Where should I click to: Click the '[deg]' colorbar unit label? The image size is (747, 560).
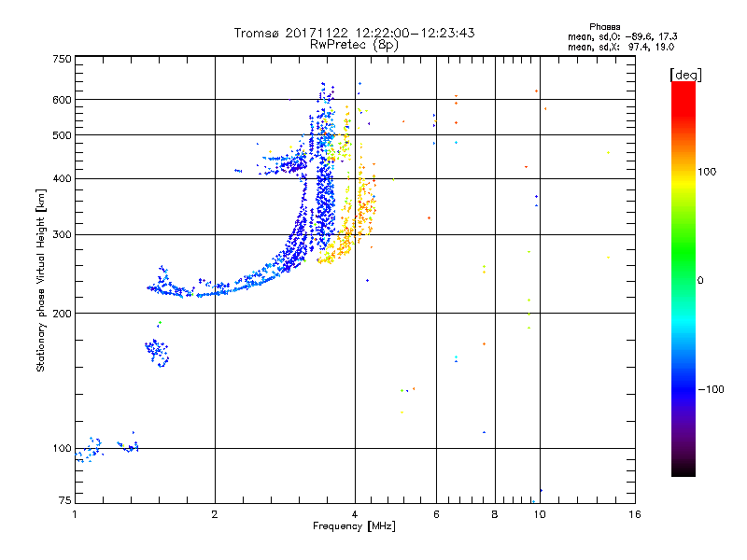click(x=685, y=75)
